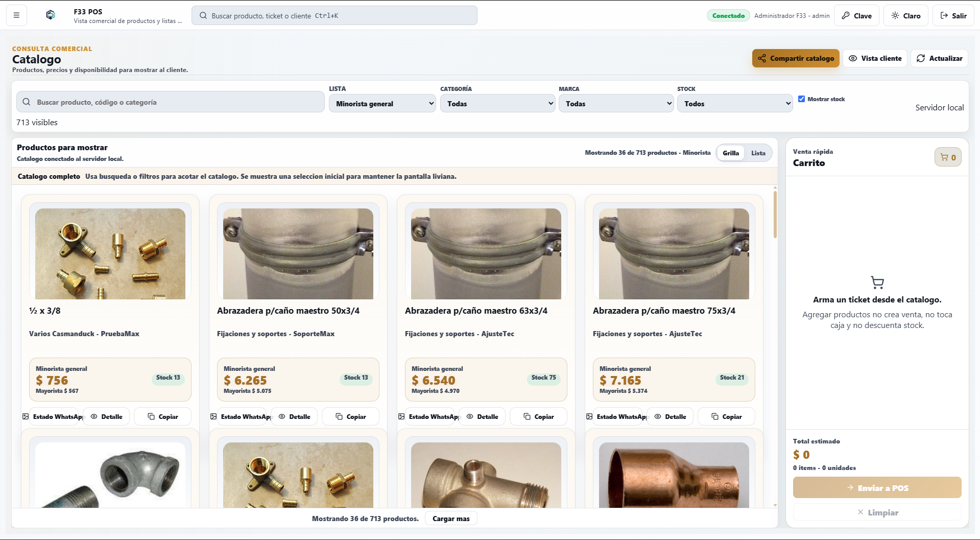Open the hamburger menu icon
The image size is (980, 540).
pos(16,15)
